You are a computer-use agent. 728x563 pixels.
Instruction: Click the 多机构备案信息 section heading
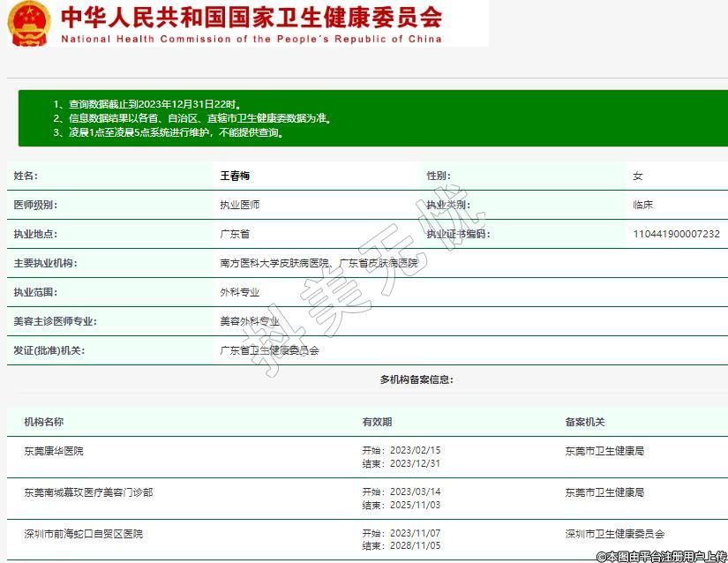pyautogui.click(x=417, y=379)
